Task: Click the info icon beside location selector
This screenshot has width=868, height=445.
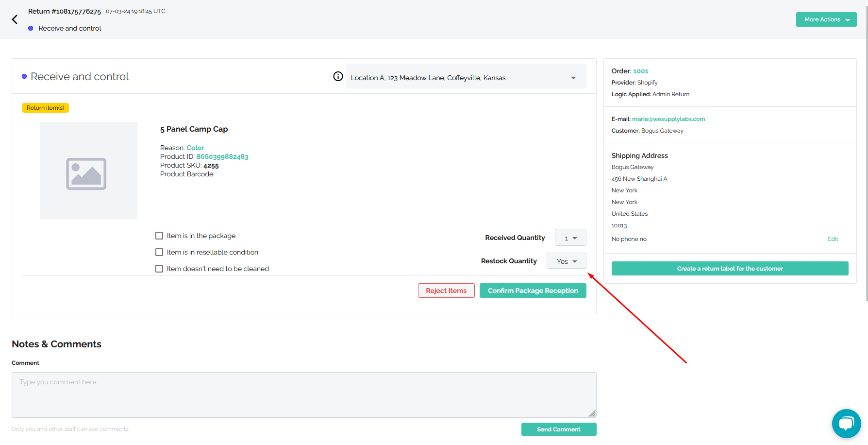Action: (338, 76)
